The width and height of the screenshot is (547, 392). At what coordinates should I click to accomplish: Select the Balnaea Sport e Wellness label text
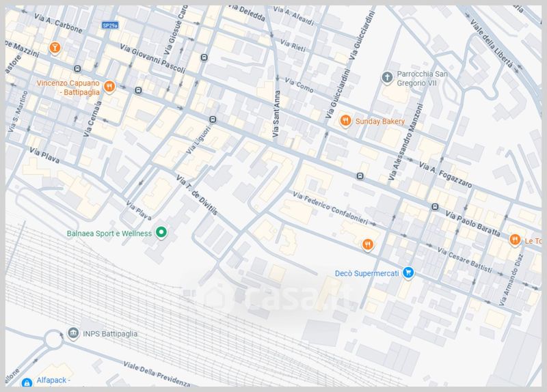pos(108,233)
